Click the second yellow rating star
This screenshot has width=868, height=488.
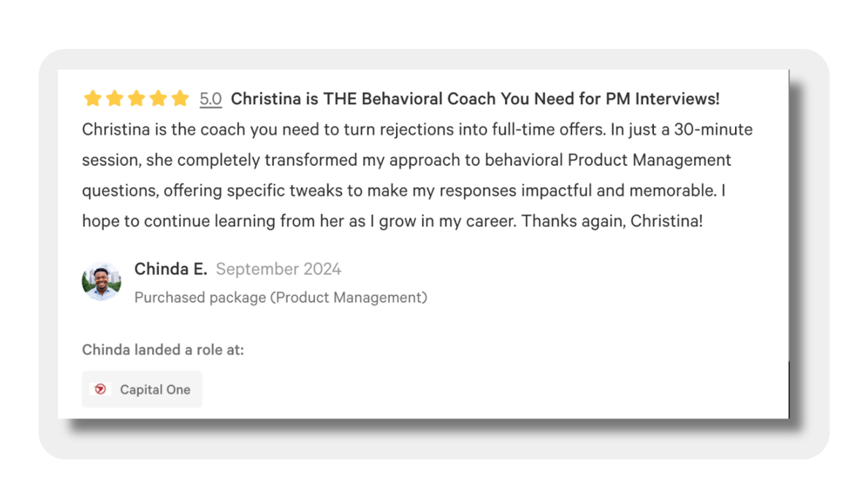[x=115, y=99]
